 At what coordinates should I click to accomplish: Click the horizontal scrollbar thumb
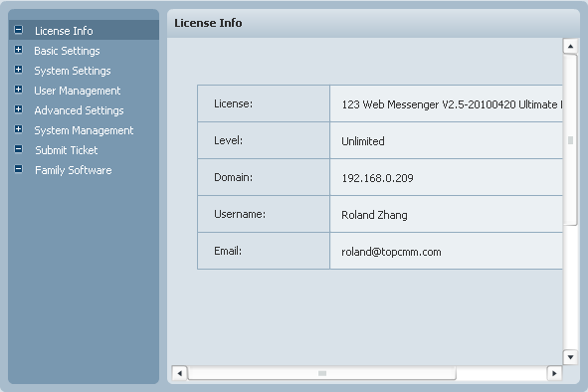click(321, 373)
